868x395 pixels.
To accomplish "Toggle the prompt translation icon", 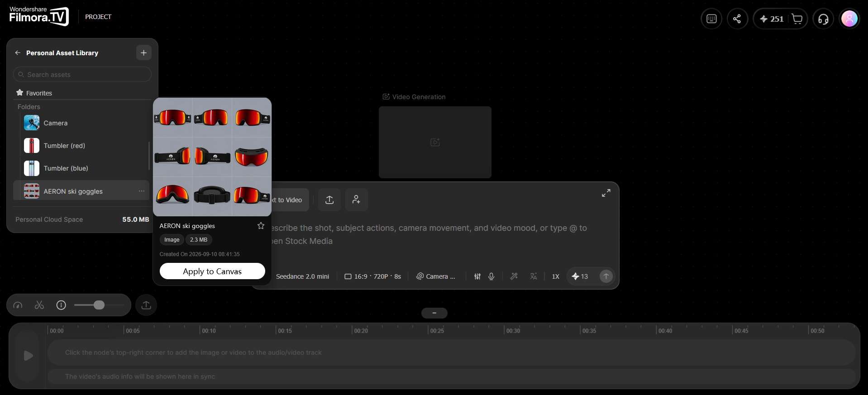I will (534, 276).
